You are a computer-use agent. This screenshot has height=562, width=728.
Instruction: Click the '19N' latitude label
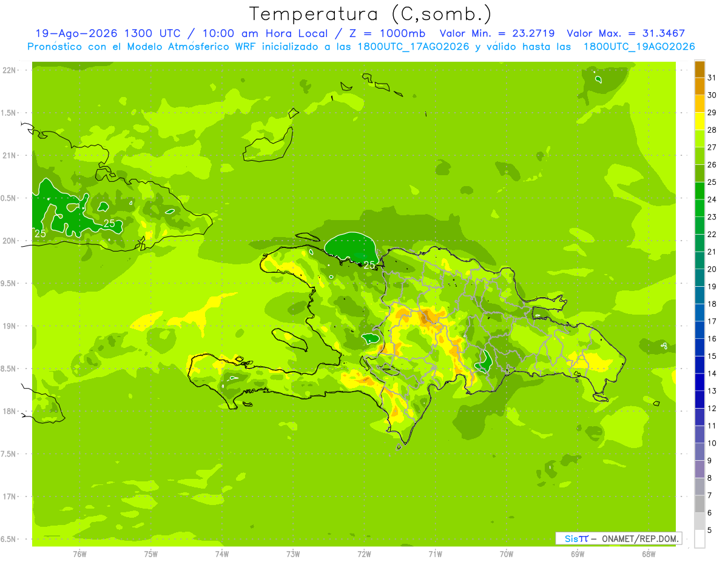[x=8, y=326]
